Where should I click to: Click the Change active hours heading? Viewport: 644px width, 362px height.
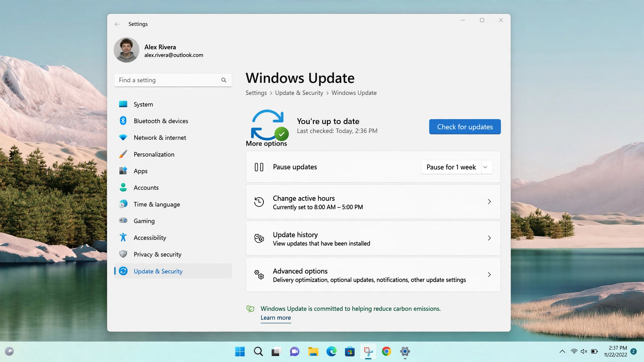(304, 198)
